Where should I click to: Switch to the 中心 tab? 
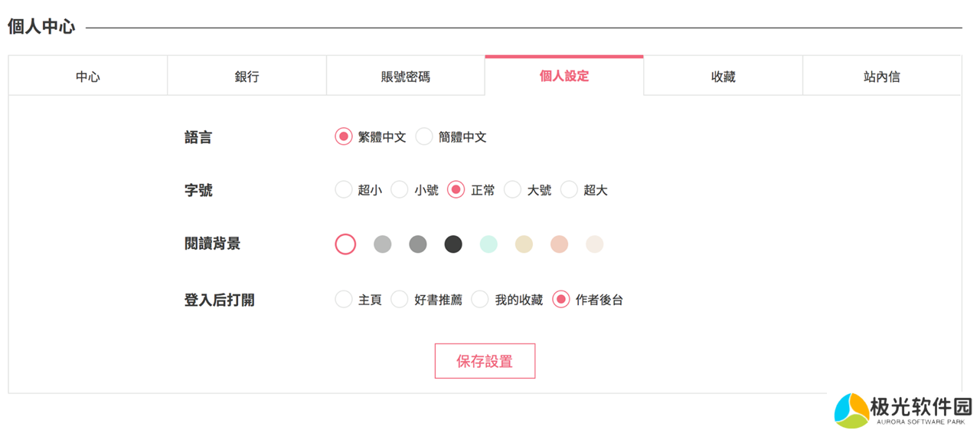coord(88,77)
